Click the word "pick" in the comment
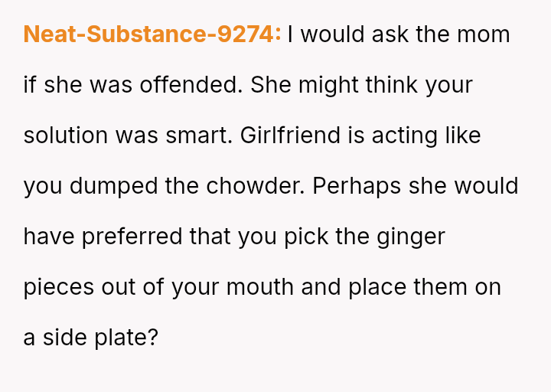Image resolution: width=551 pixels, height=392 pixels. tap(306, 237)
